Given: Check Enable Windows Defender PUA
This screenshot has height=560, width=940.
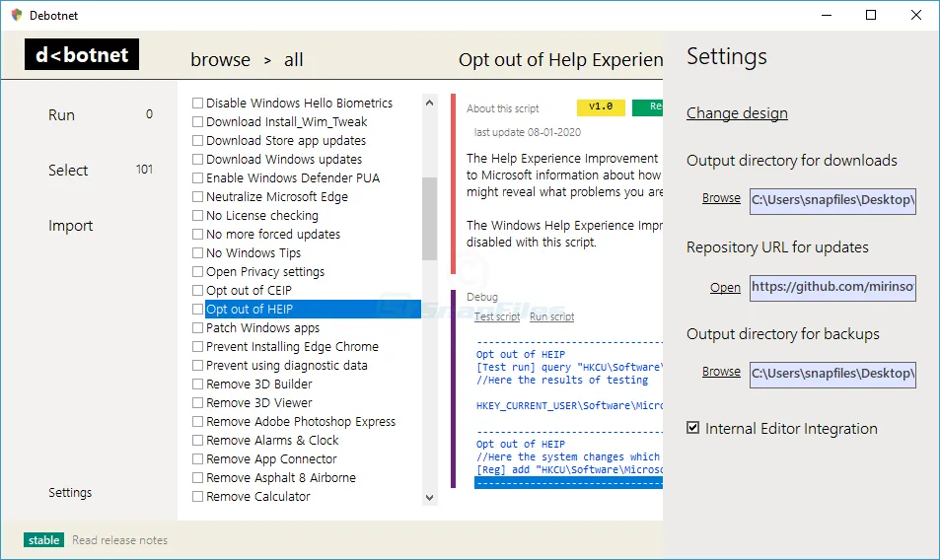Looking at the screenshot, I should (x=197, y=177).
